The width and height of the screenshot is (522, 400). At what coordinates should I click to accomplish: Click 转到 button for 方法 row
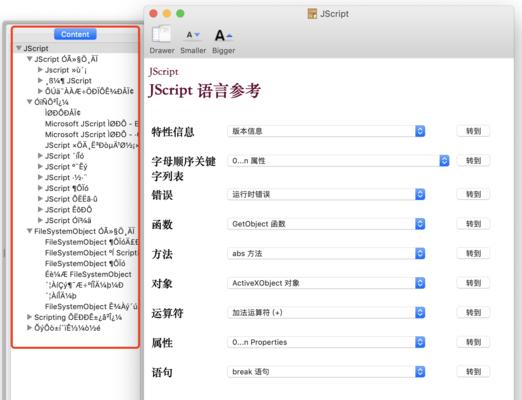coord(473,253)
